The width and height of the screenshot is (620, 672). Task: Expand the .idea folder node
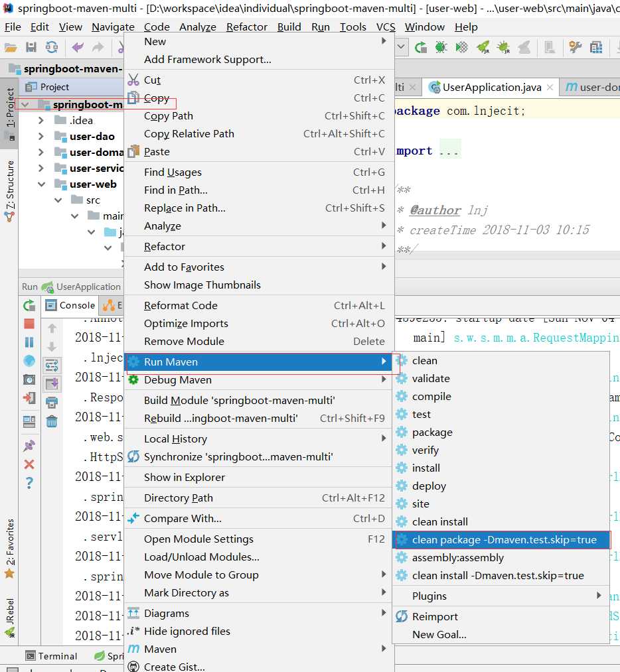click(41, 121)
